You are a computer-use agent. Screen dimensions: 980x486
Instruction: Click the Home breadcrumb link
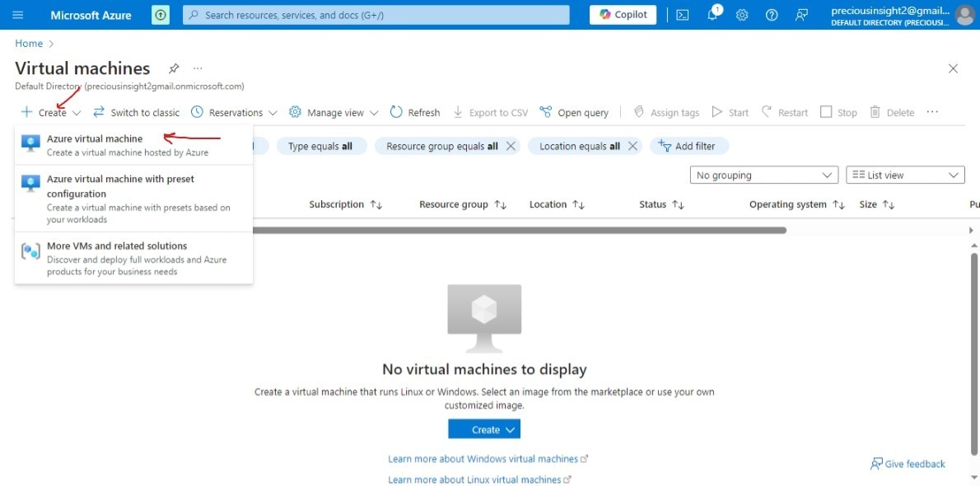tap(29, 43)
